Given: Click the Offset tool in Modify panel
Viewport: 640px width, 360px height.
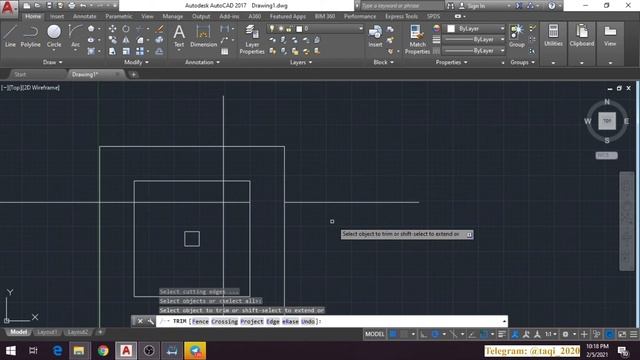Looking at the screenshot, I should (x=160, y=51).
